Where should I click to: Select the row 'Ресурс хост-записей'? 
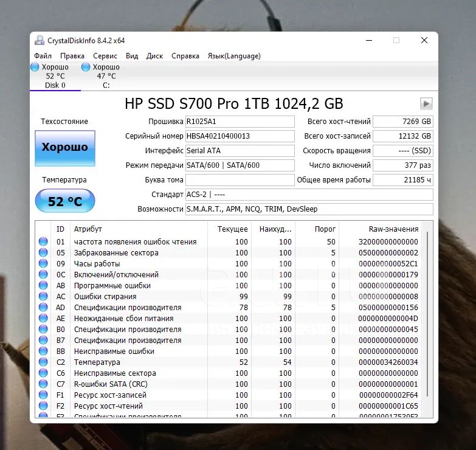click(x=229, y=395)
